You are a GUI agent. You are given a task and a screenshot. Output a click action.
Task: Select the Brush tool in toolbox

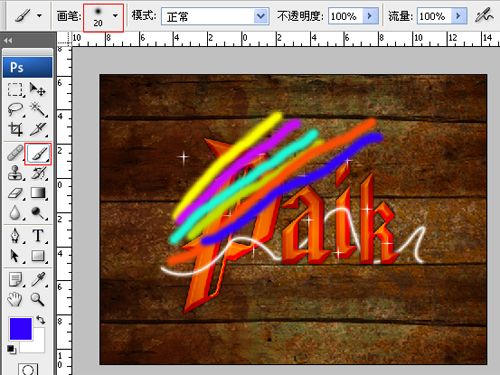click(38, 154)
